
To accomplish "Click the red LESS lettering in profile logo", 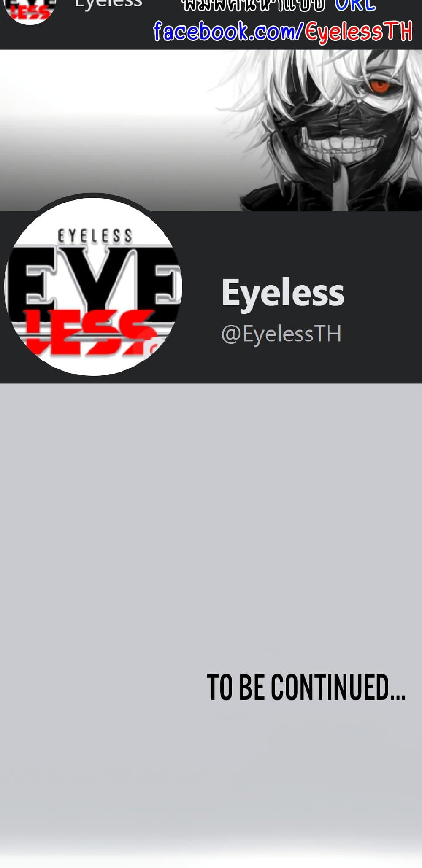I will click(x=89, y=332).
